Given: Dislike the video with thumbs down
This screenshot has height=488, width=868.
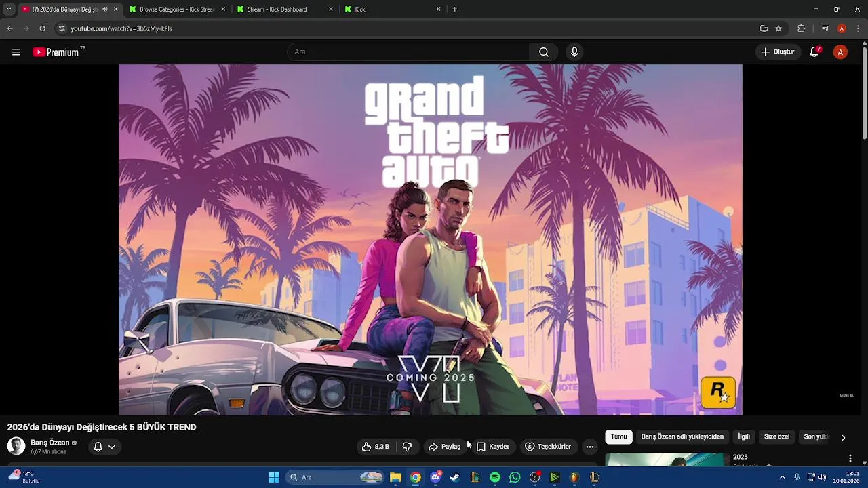Looking at the screenshot, I should [407, 447].
